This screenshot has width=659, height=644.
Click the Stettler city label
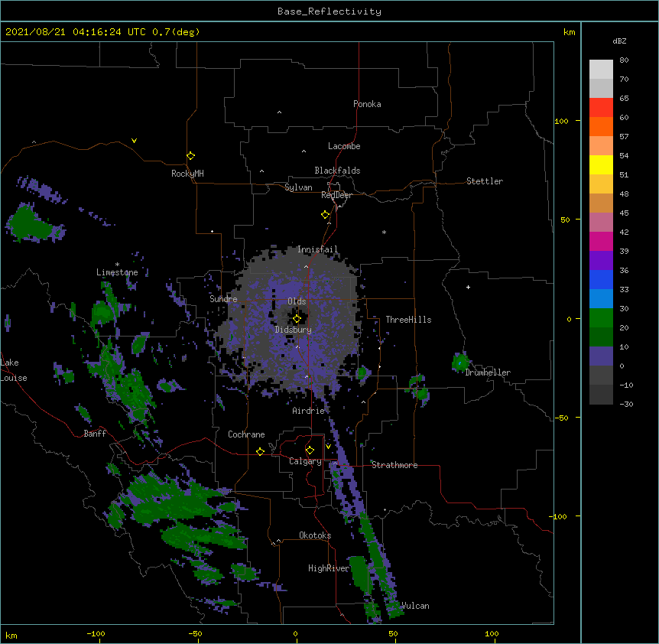485,181
